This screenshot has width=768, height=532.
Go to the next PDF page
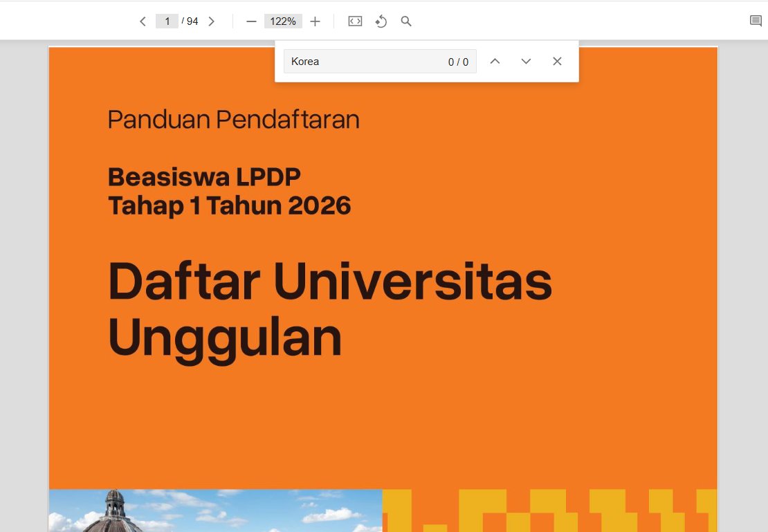click(x=212, y=21)
